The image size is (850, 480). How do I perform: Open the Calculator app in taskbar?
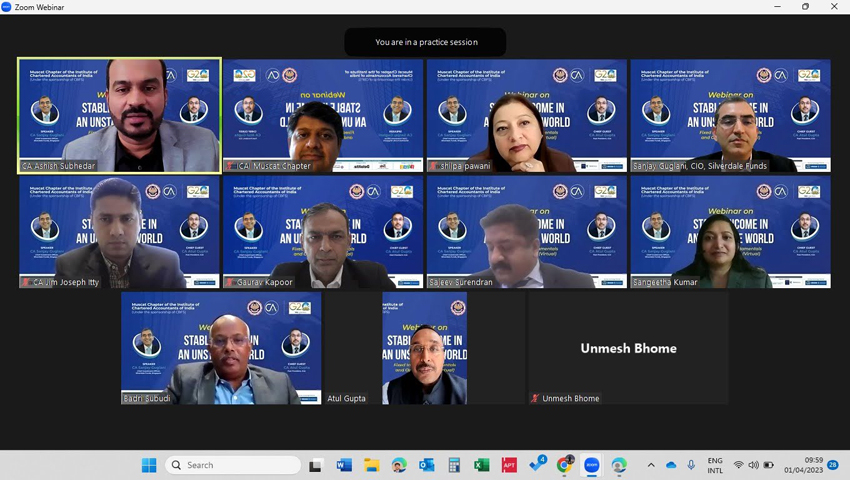tap(454, 465)
